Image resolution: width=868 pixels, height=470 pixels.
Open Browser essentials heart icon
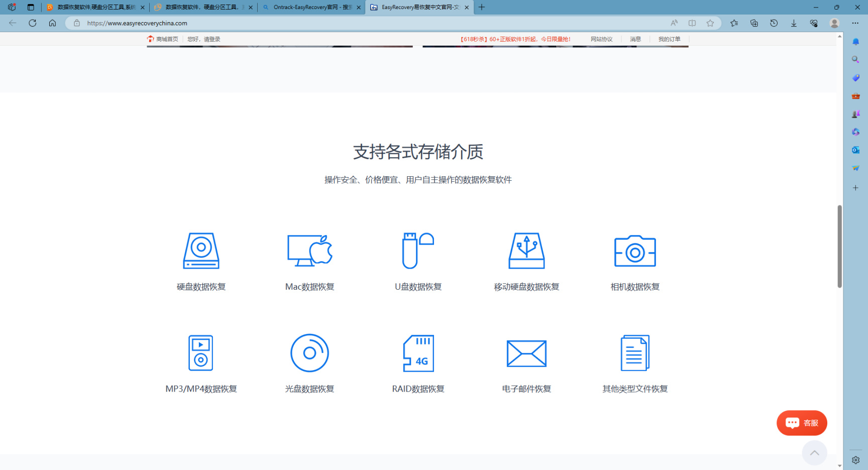click(x=814, y=23)
